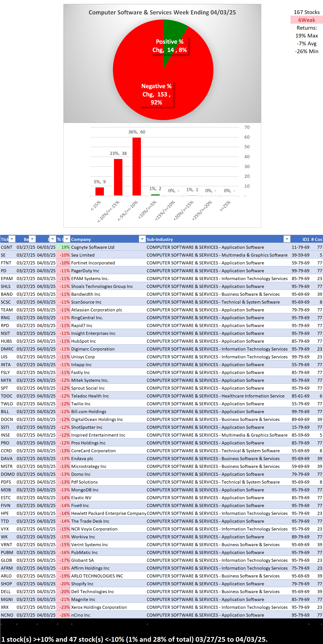
Task: Select the EPAM Systems Inc. cell
Action: click(x=108, y=278)
